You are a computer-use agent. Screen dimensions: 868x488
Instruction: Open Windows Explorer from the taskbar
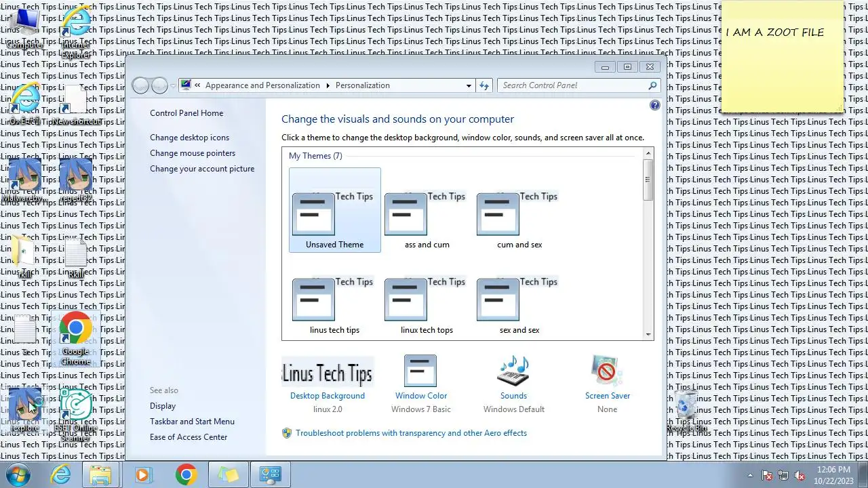[100, 474]
